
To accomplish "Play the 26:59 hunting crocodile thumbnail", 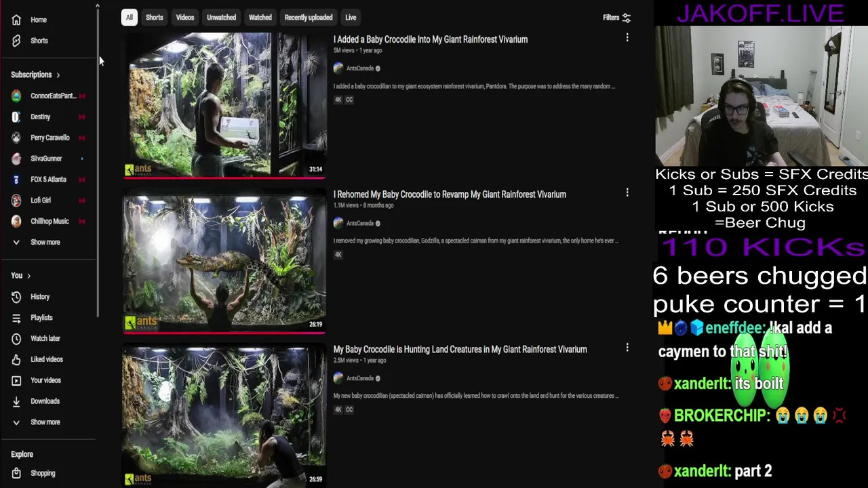I will [x=224, y=417].
